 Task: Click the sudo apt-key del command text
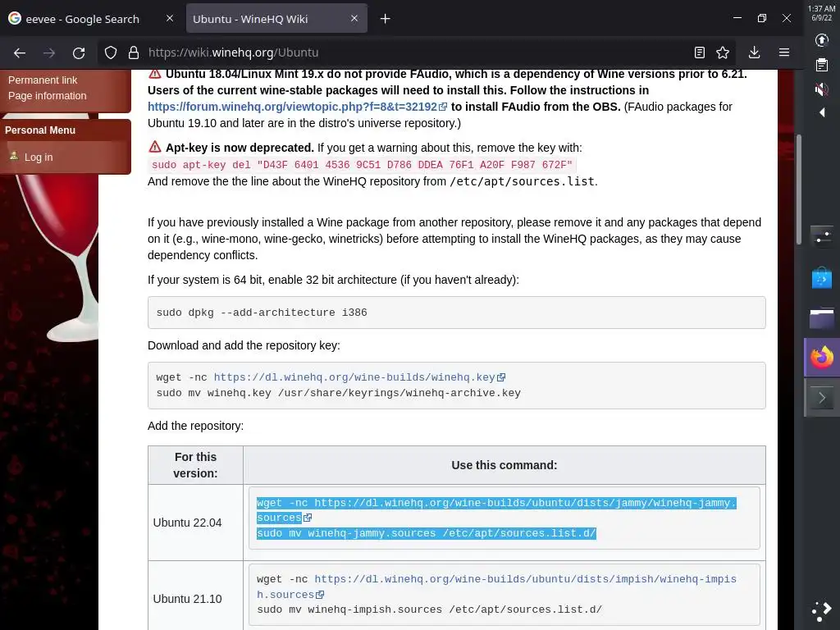[x=362, y=164]
